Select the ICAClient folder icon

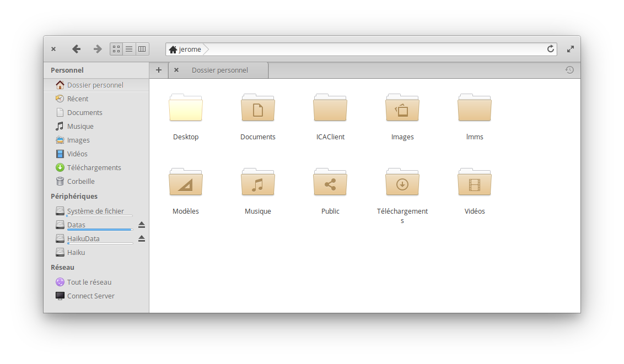[330, 107]
